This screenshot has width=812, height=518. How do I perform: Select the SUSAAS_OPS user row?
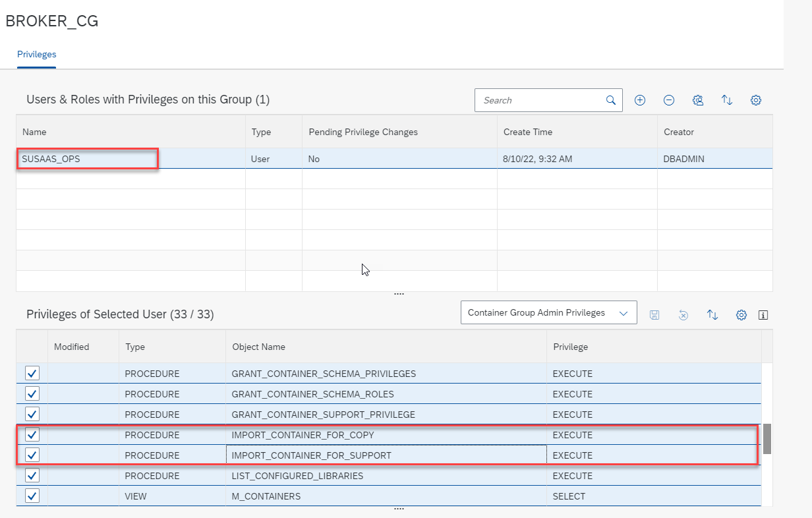394,159
